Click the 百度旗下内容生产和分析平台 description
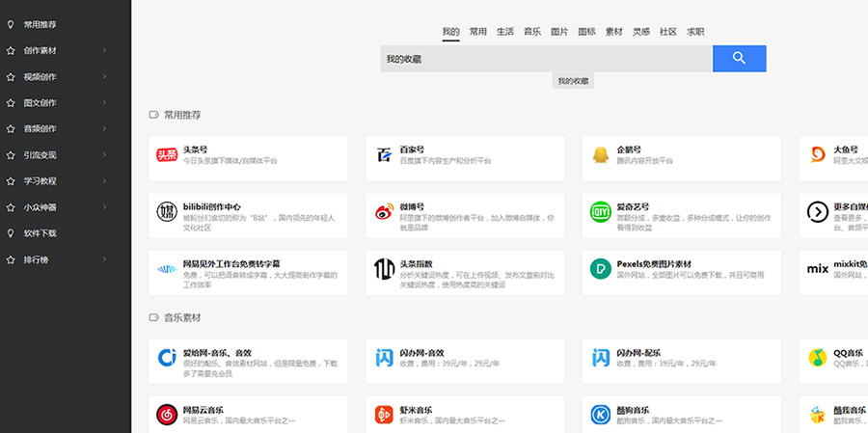This screenshot has height=433, width=868. (446, 161)
